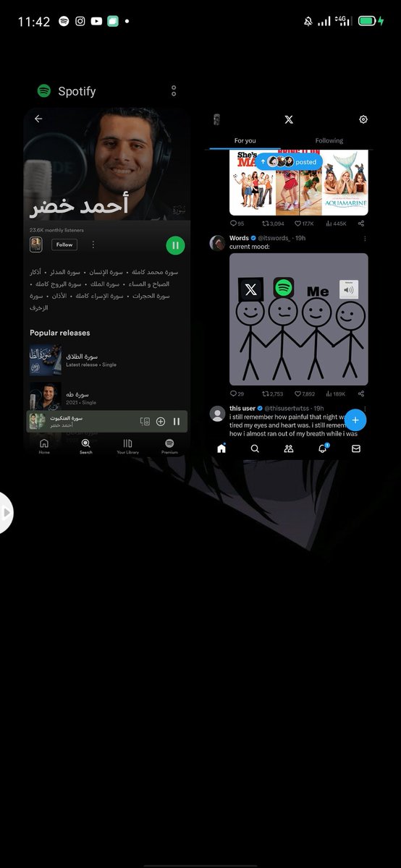
Task: Tap the Popular releases heading
Action: (60, 333)
